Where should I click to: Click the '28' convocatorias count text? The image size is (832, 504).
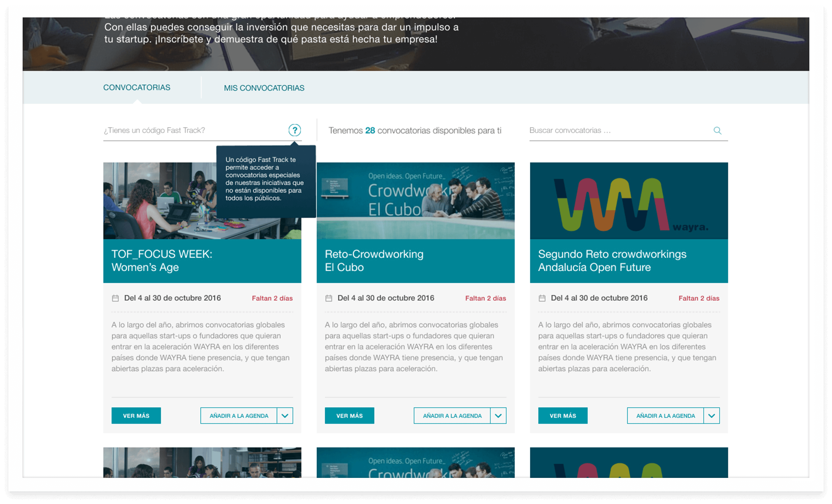[370, 131]
